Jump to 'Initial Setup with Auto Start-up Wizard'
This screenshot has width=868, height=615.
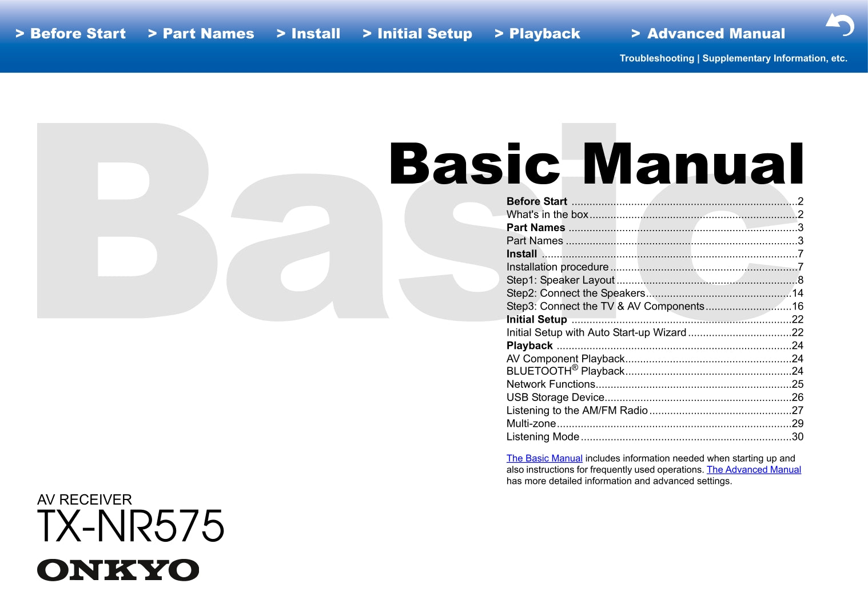pyautogui.click(x=596, y=333)
